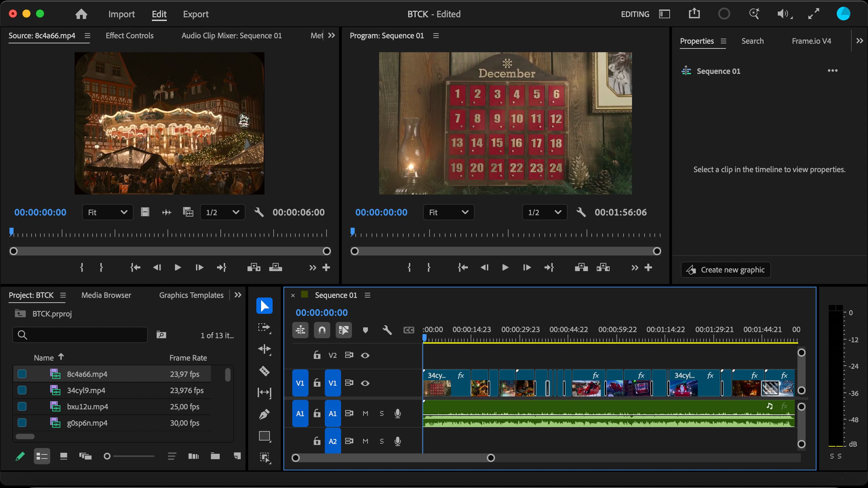Open the Media Browser tab

pos(106,295)
